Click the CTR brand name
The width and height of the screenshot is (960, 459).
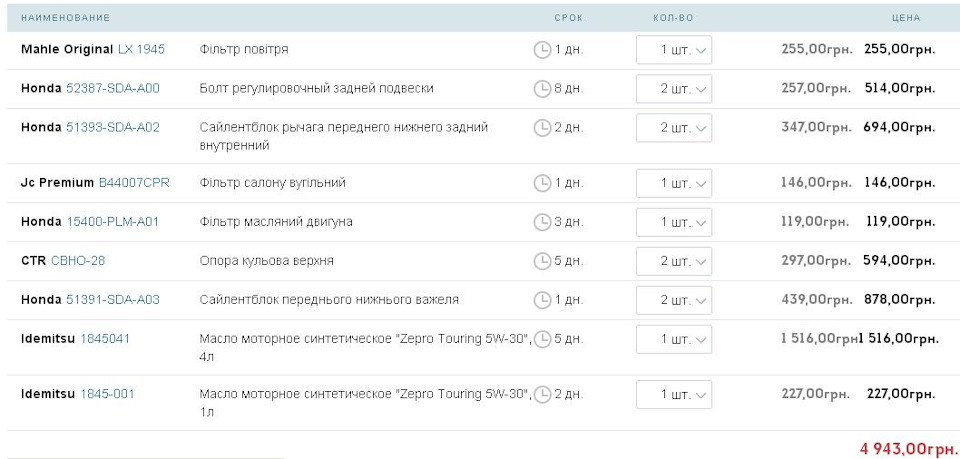click(x=34, y=261)
